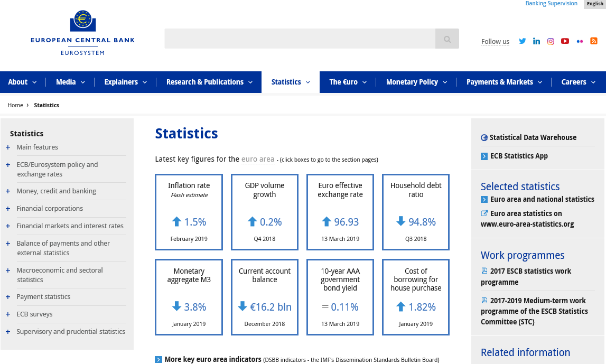Screen dimensions: 606x364
Task: Open the Explainers menu
Action: [x=125, y=82]
